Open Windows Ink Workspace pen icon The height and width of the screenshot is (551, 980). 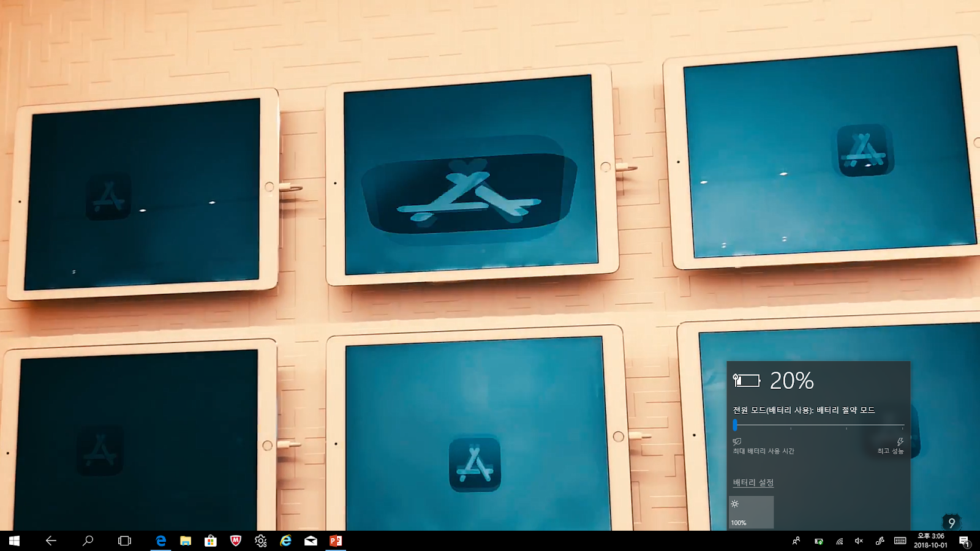[880, 541]
